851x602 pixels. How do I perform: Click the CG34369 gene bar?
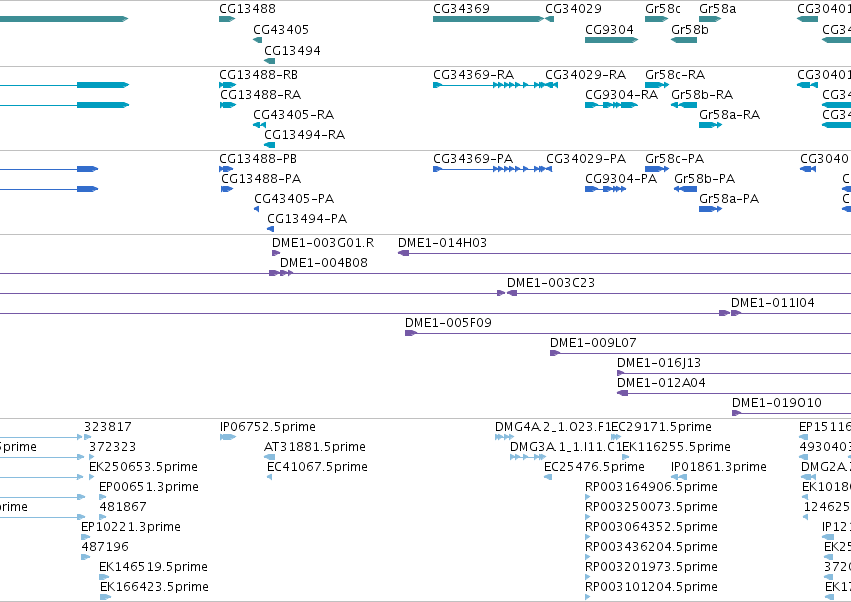click(488, 19)
